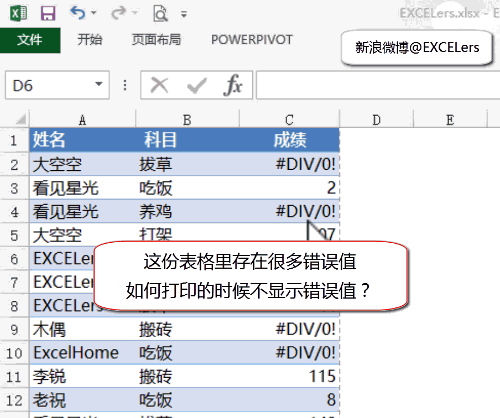Open the 文件 tab
The image size is (500, 418).
30,40
